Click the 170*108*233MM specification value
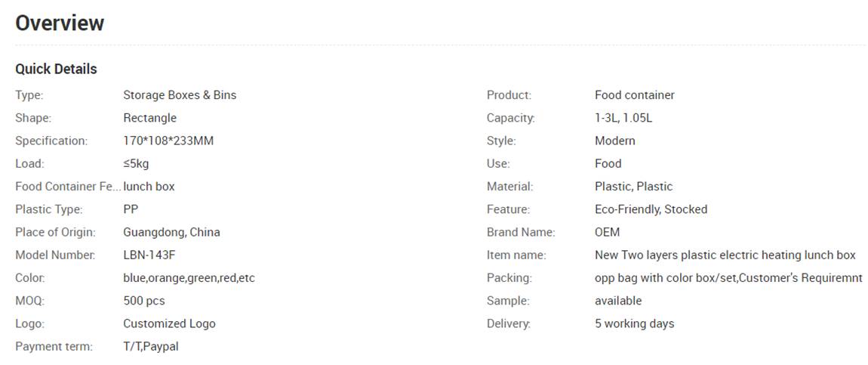868x365 pixels. (168, 141)
